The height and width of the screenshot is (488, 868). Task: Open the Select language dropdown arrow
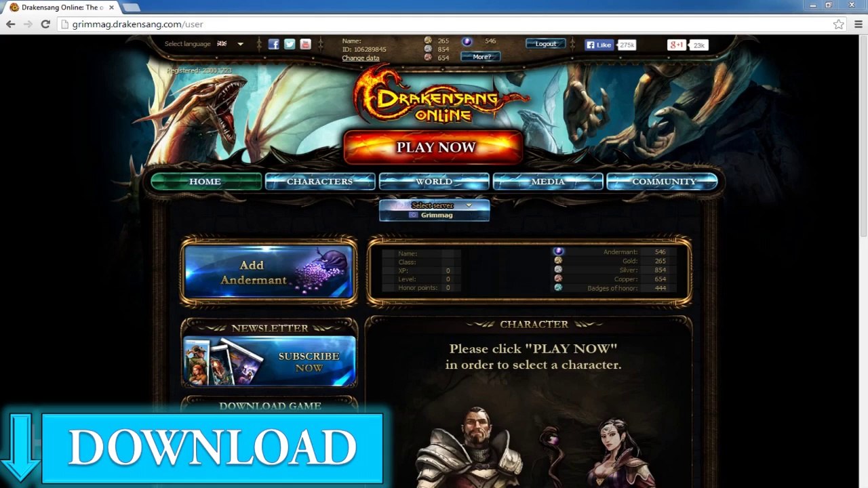click(x=240, y=44)
